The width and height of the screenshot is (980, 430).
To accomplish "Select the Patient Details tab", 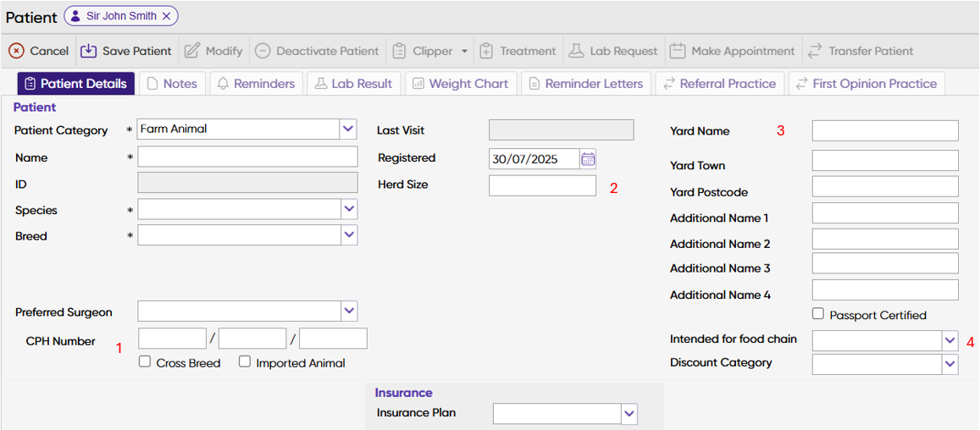I will [x=75, y=84].
